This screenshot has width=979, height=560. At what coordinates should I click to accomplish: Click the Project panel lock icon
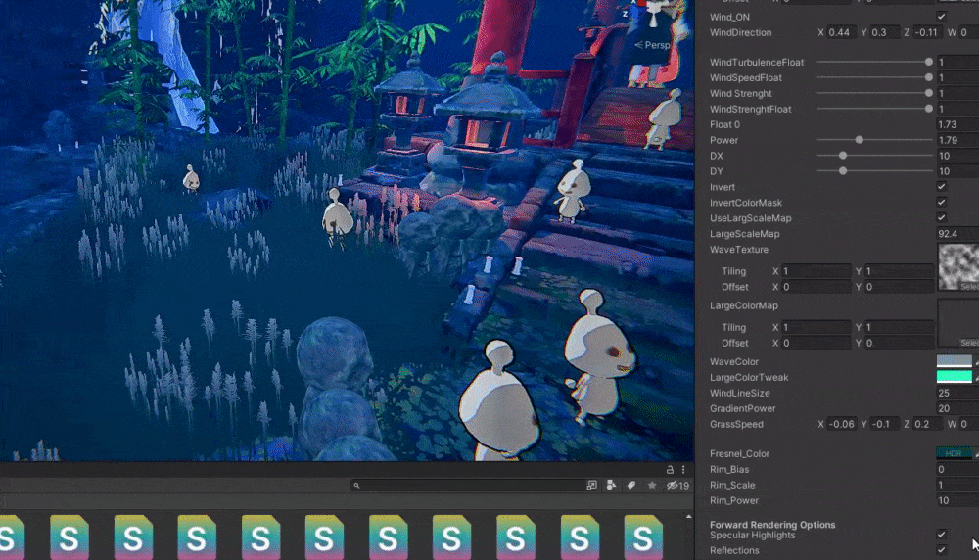pyautogui.click(x=670, y=470)
